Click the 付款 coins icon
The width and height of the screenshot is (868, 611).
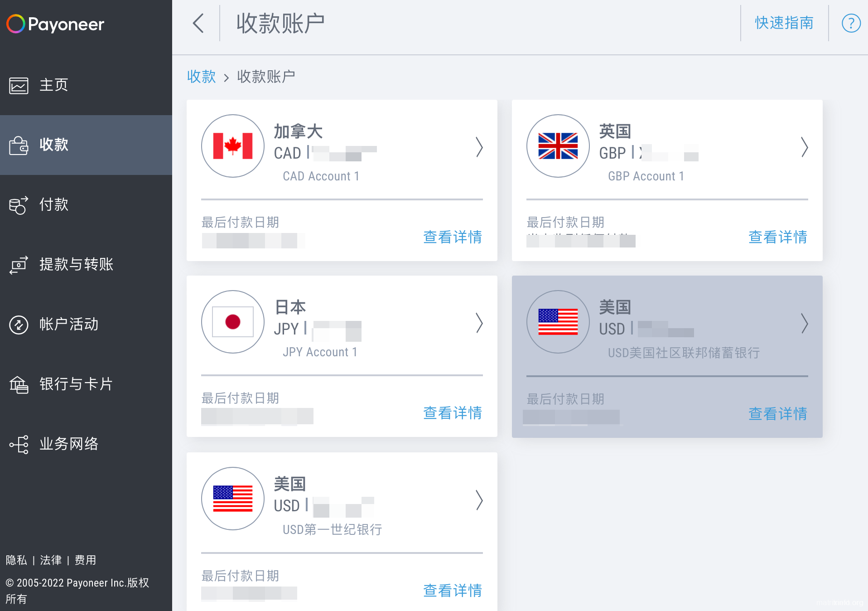19,205
